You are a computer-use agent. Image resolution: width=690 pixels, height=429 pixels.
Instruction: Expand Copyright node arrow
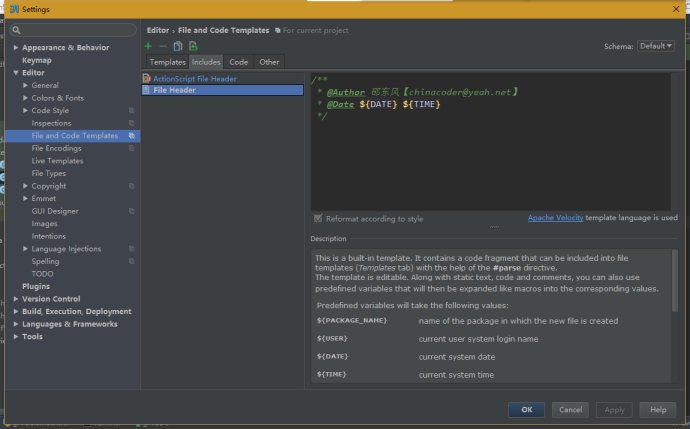coord(25,186)
